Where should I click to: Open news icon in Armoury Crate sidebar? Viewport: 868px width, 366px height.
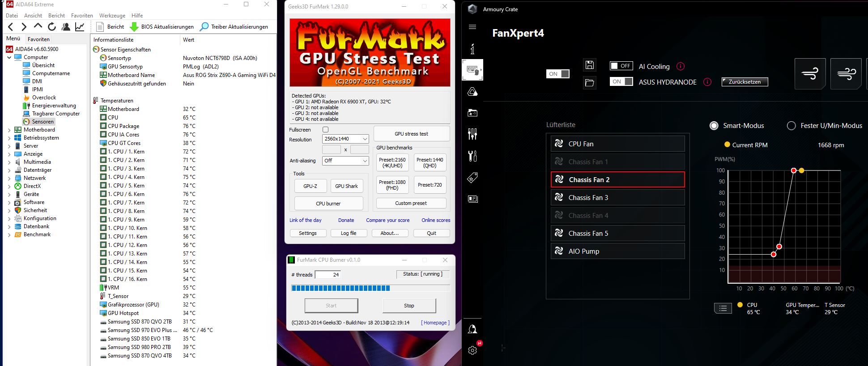pos(472,199)
